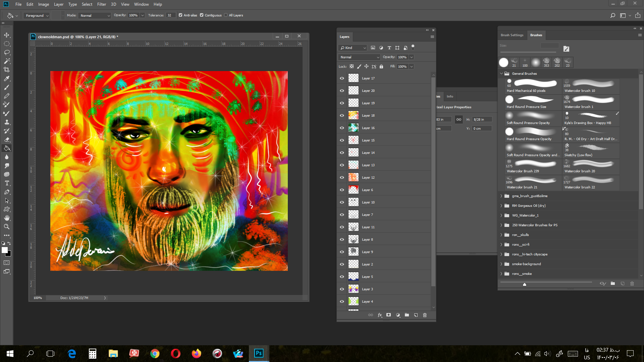Create new adjustment layer
644x362 pixels.
pos(398,315)
